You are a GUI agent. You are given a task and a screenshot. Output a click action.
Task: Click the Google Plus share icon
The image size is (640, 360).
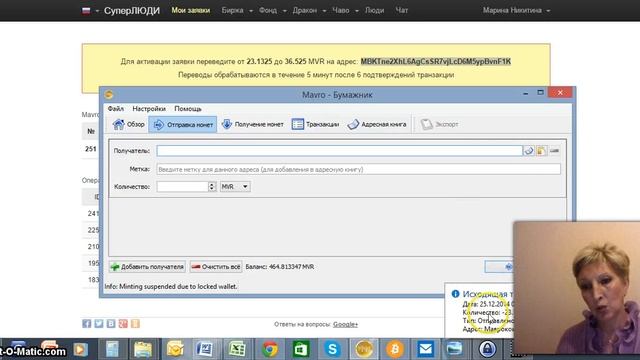[x=123, y=324]
